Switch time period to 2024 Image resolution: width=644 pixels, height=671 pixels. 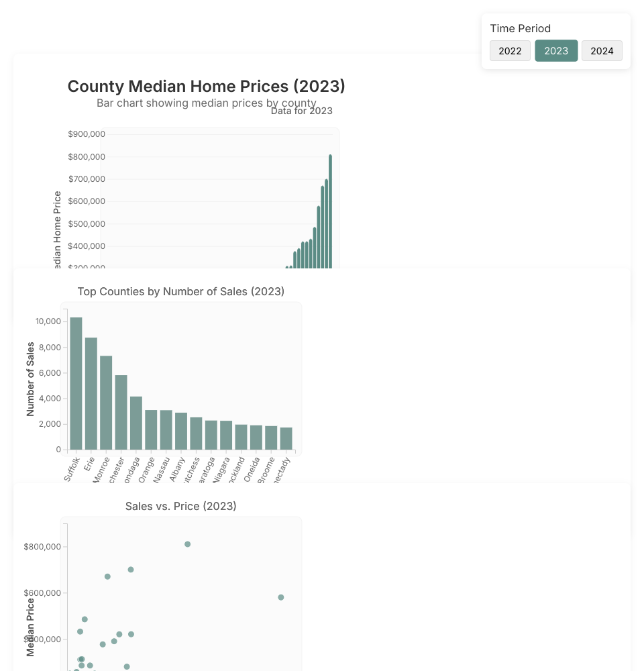point(602,51)
